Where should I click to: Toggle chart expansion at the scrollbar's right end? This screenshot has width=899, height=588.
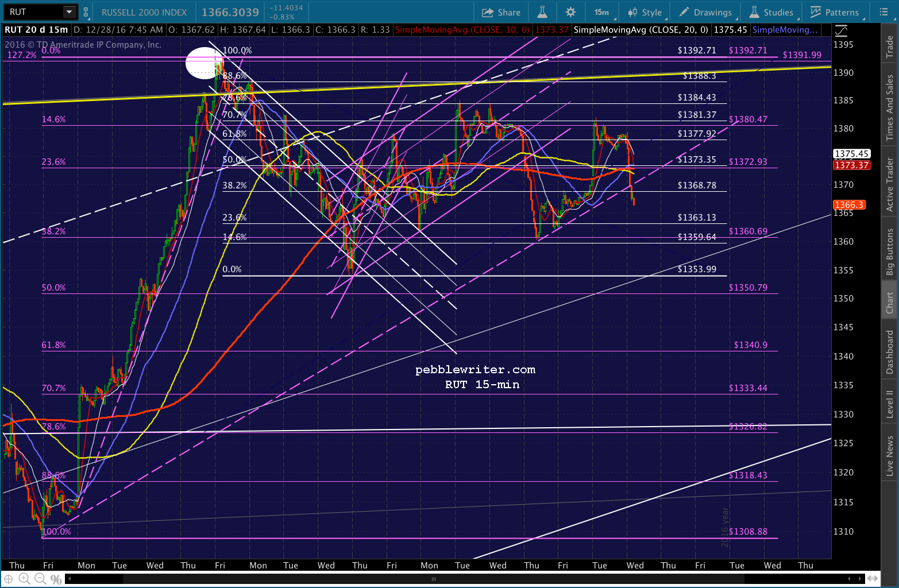tap(872, 578)
